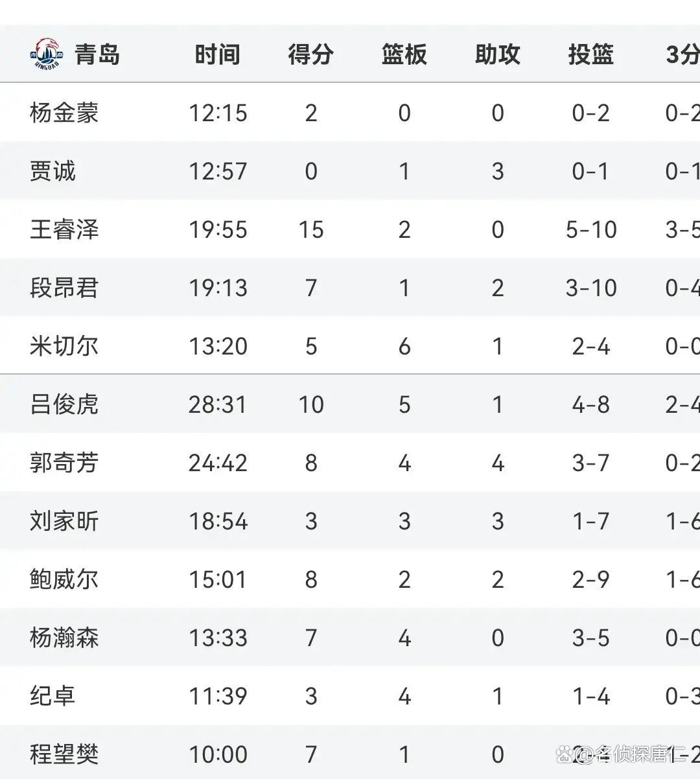Viewport: 700px width, 779px height.
Task: Tap the player name 吕俊虎
Action: (x=64, y=404)
